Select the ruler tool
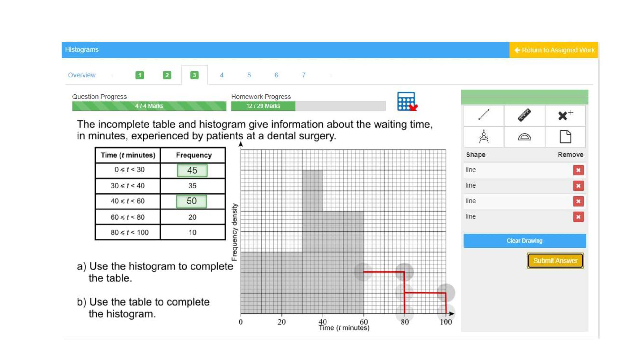644x362 pixels. click(524, 115)
